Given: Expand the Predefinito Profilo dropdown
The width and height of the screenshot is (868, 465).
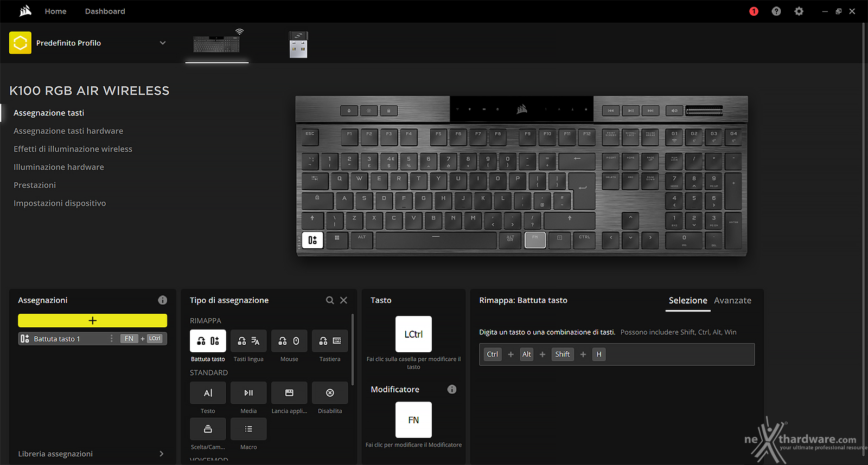Looking at the screenshot, I should pyautogui.click(x=162, y=43).
